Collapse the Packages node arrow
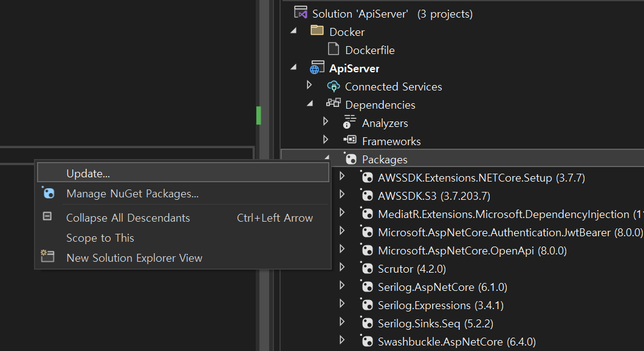 [x=327, y=157]
